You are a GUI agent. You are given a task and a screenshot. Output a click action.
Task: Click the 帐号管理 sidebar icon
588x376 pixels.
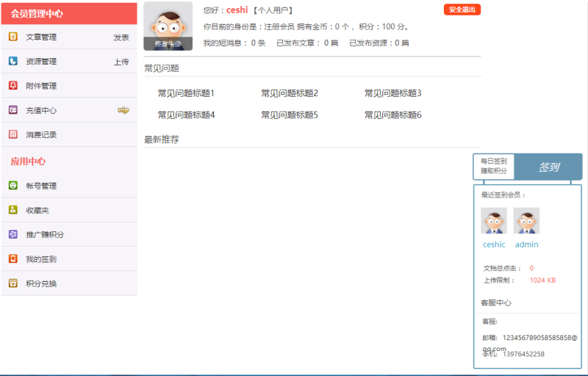tap(13, 186)
